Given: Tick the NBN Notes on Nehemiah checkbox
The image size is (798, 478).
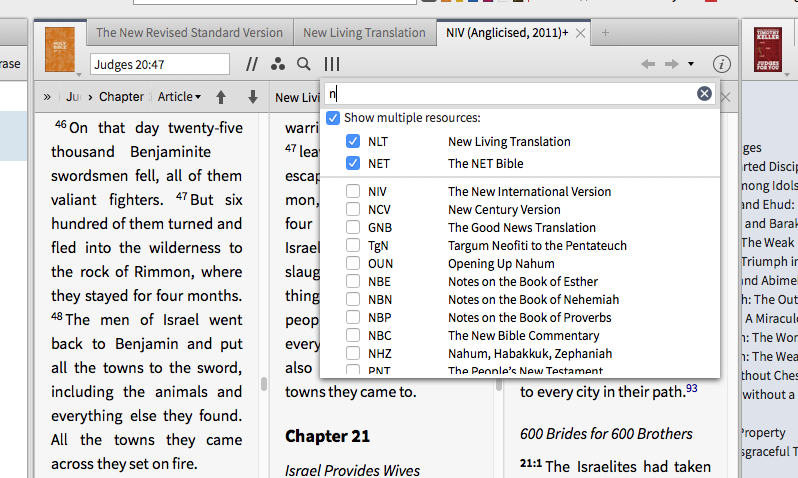Looking at the screenshot, I should coord(353,299).
